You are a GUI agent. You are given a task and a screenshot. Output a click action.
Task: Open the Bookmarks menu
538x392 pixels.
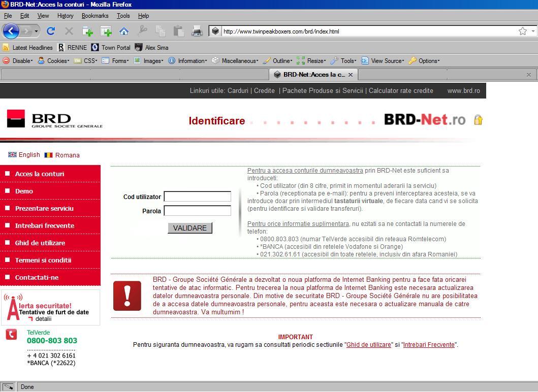[x=95, y=16]
